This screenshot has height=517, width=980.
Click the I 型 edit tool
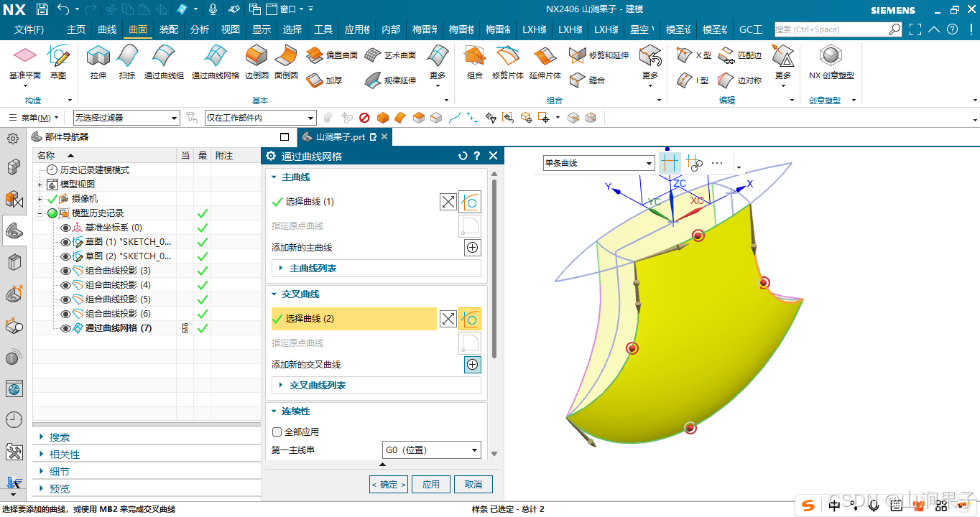[x=693, y=80]
